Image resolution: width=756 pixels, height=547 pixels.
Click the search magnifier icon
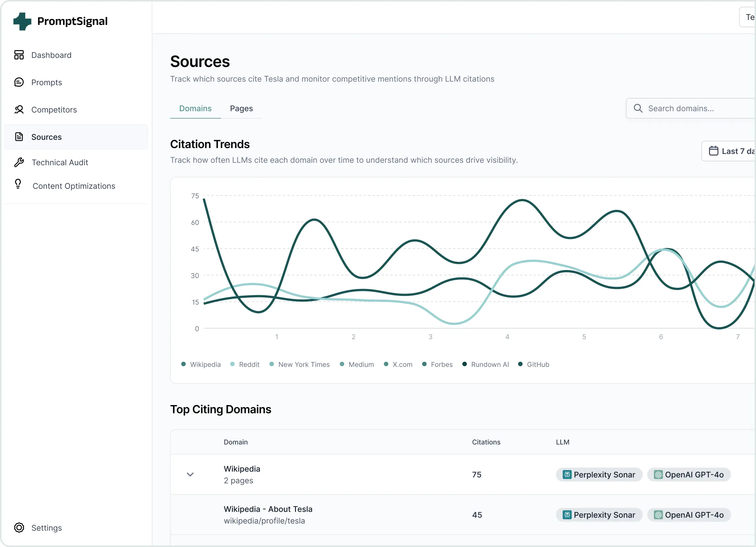pos(638,108)
